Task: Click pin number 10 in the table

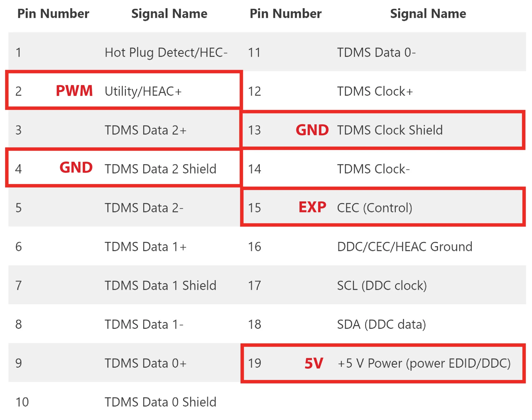Action: [22, 402]
